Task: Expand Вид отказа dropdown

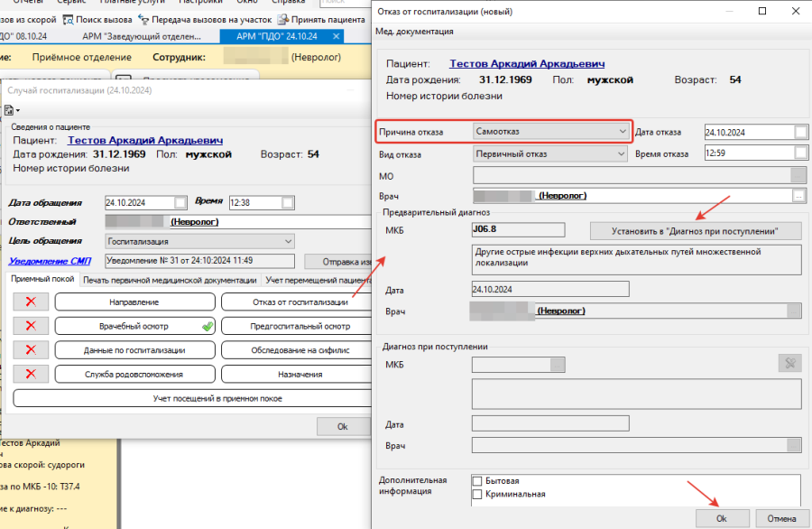Action: click(621, 153)
